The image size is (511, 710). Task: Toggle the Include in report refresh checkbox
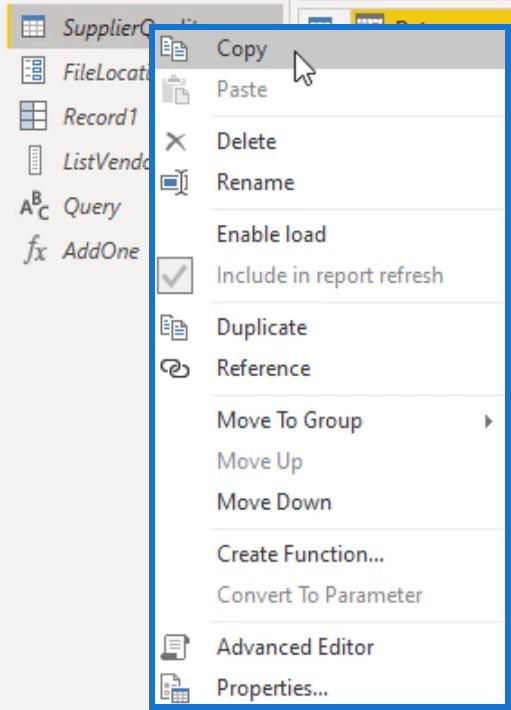pyautogui.click(x=175, y=276)
